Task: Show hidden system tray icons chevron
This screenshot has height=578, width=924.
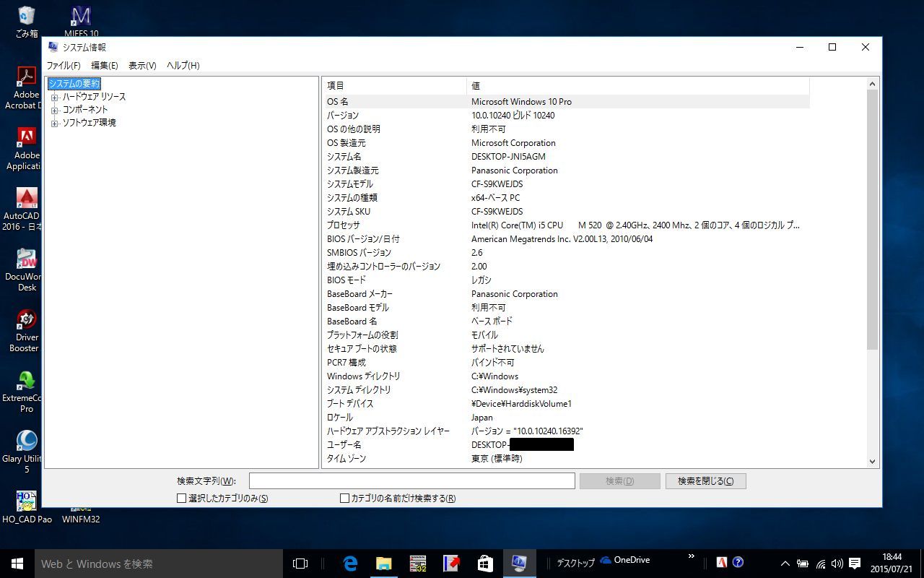Action: pyautogui.click(x=785, y=563)
